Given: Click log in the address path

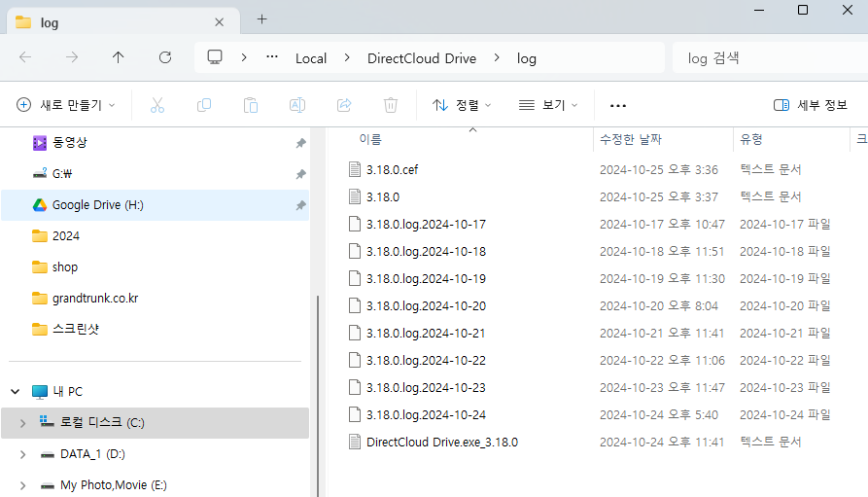Looking at the screenshot, I should tap(527, 58).
